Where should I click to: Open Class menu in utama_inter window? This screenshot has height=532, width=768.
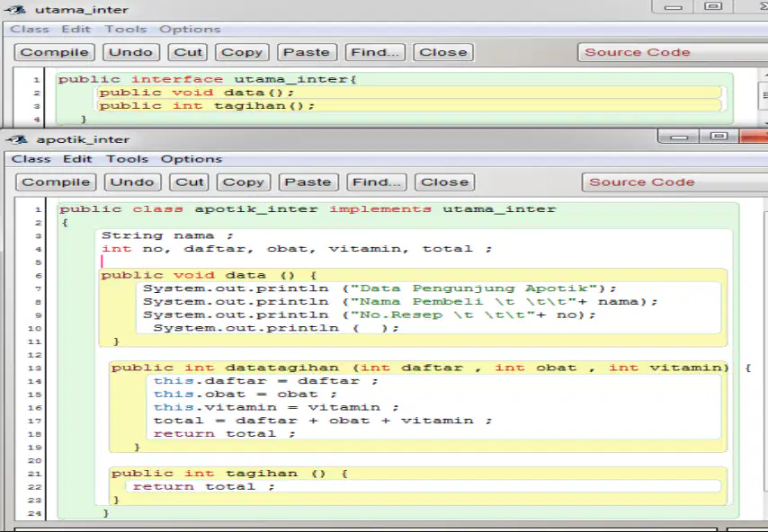pyautogui.click(x=30, y=30)
